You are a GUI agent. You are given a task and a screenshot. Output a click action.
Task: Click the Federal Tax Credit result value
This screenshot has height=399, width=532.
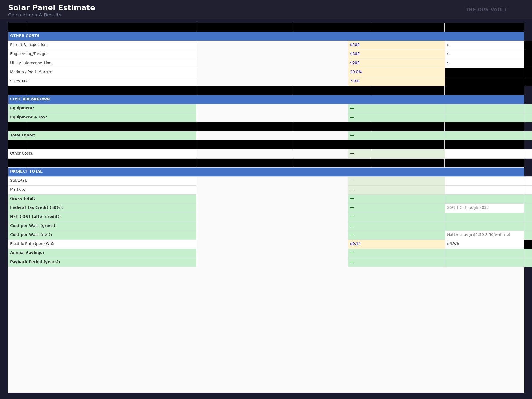pyautogui.click(x=396, y=208)
